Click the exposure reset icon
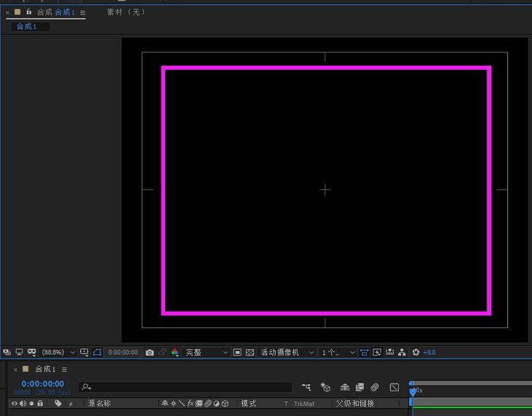 416,352
